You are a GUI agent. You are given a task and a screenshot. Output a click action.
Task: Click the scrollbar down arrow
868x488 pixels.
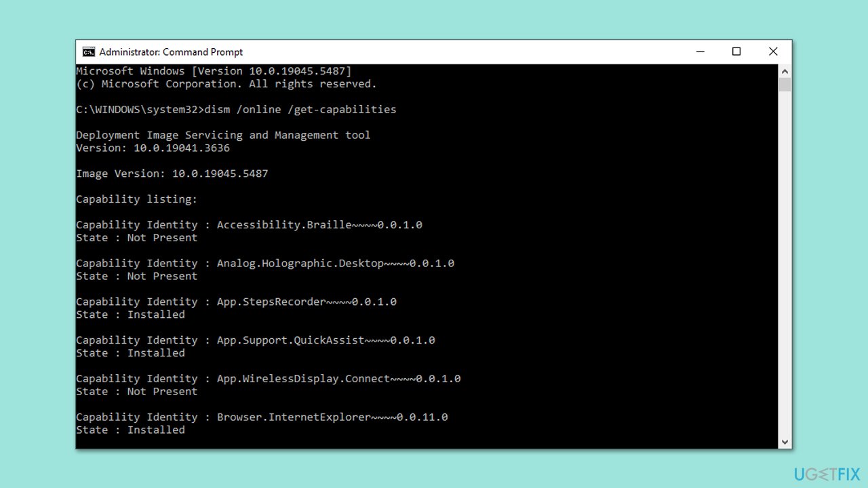[x=785, y=442]
